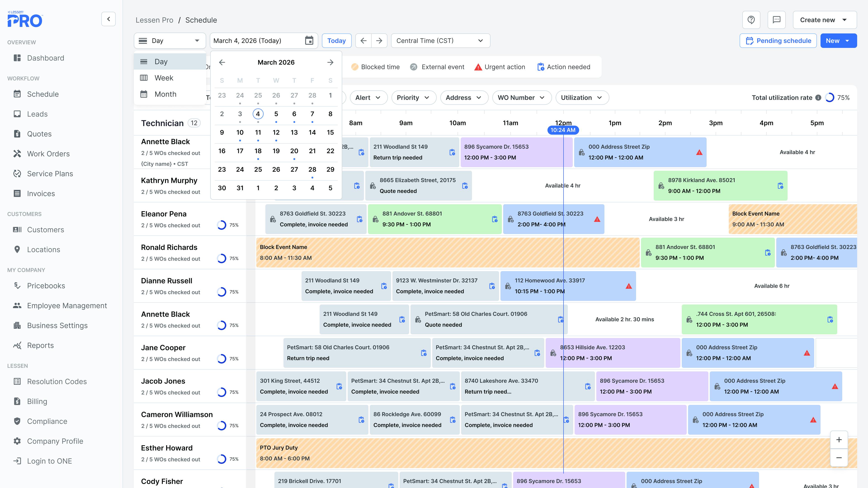The image size is (868, 488).
Task: Show next month in the calendar popup
Action: click(x=330, y=62)
